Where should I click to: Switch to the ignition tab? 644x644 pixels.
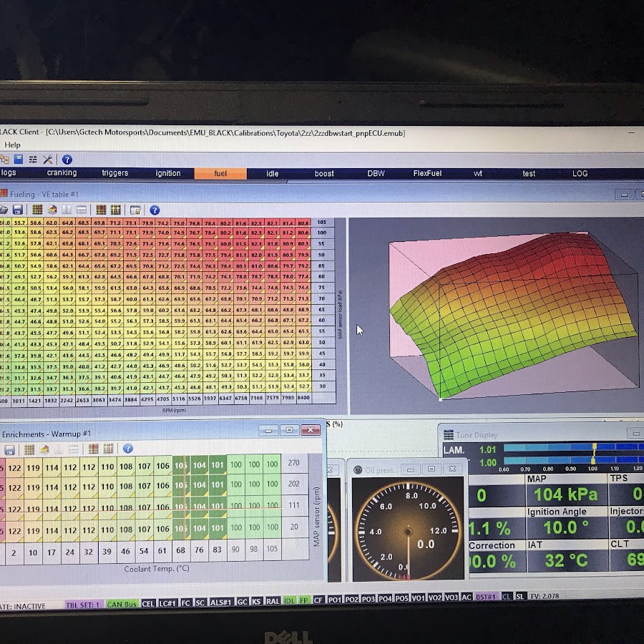click(x=168, y=173)
